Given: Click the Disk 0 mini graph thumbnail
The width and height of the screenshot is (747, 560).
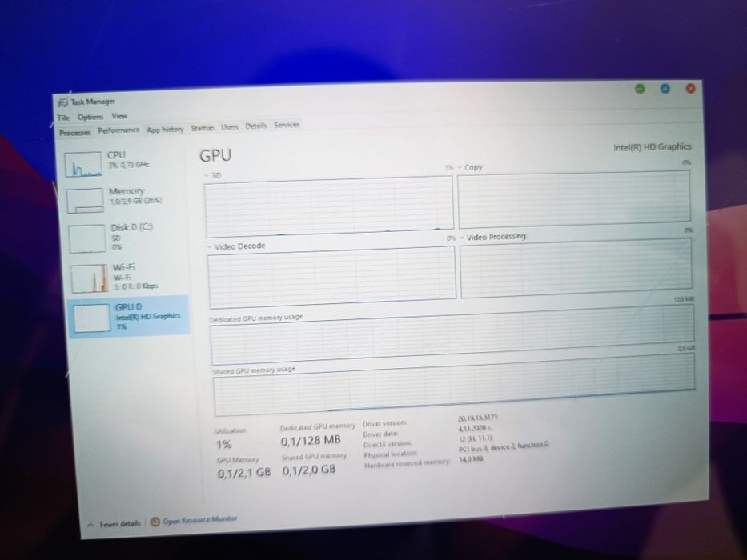Looking at the screenshot, I should [x=87, y=238].
